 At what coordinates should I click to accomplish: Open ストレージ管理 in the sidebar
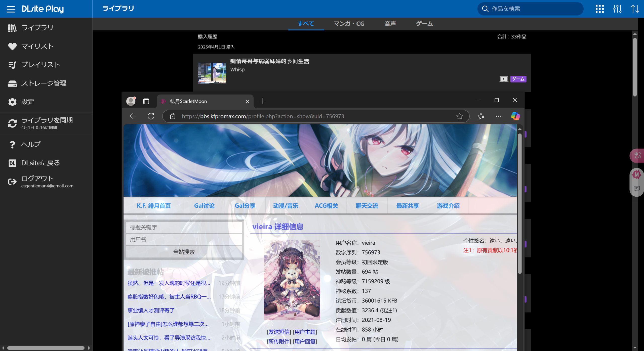44,83
